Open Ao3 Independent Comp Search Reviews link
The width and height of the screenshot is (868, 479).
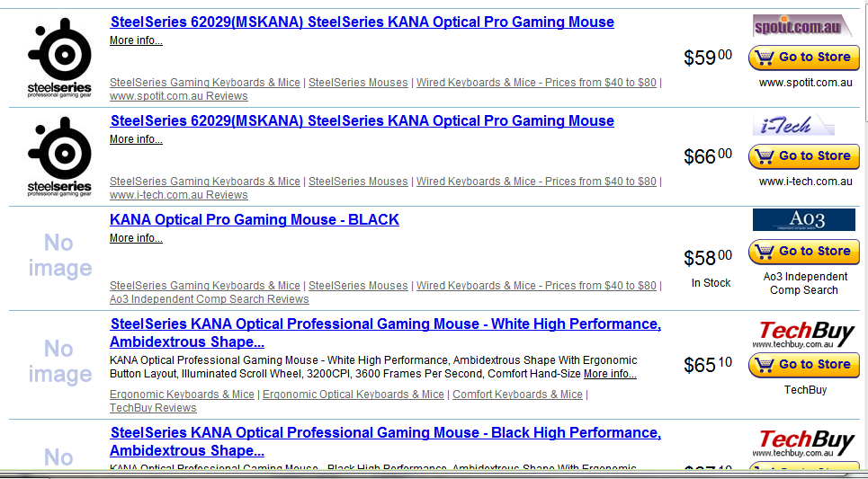point(210,299)
